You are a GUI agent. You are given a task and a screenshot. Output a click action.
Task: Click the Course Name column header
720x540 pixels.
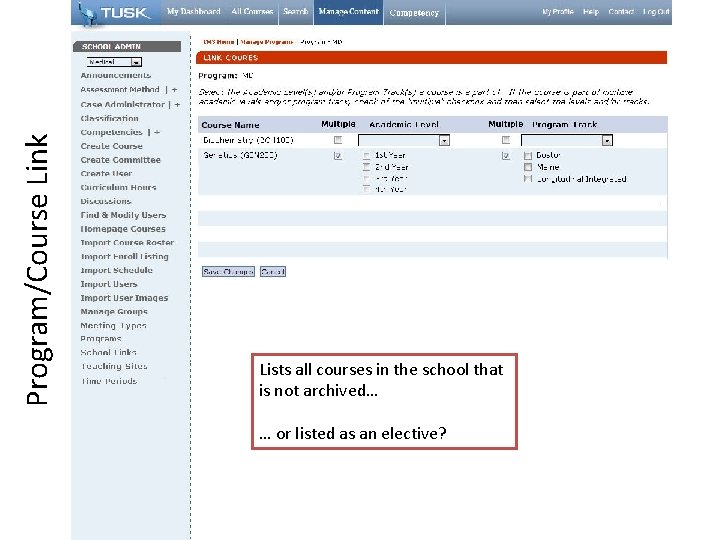(230, 125)
